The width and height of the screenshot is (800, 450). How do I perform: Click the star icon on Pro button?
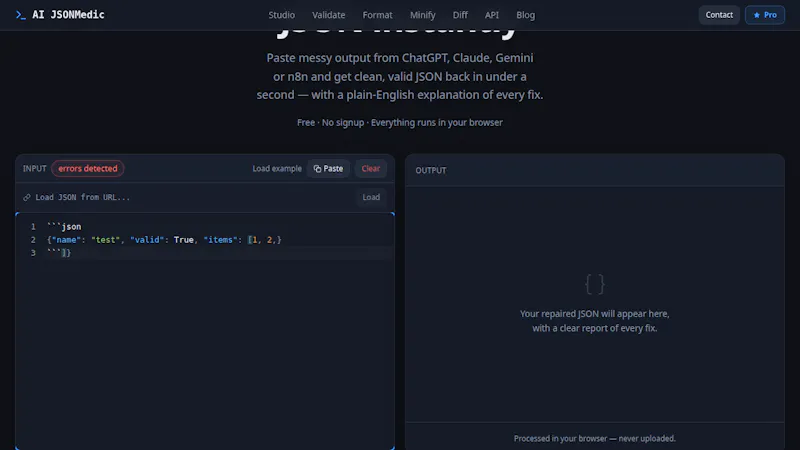coord(757,15)
